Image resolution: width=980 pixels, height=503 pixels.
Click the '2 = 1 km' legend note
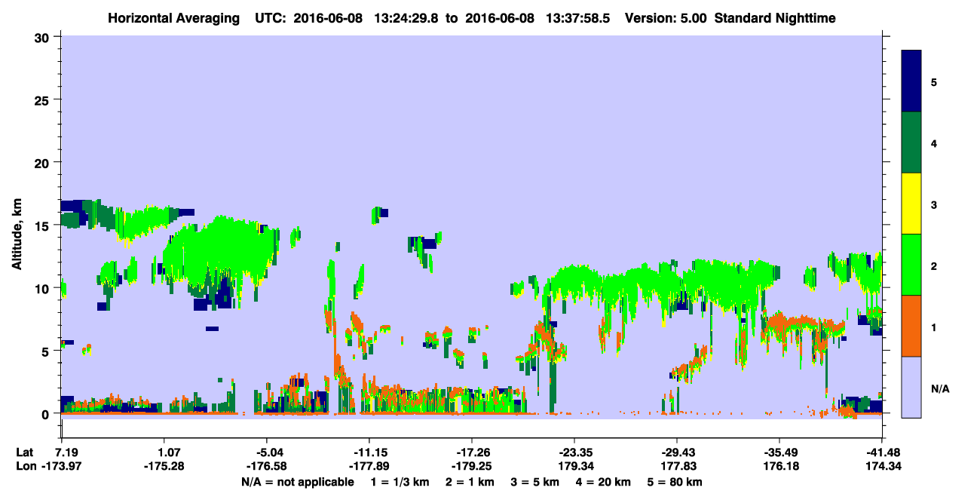[x=469, y=481]
